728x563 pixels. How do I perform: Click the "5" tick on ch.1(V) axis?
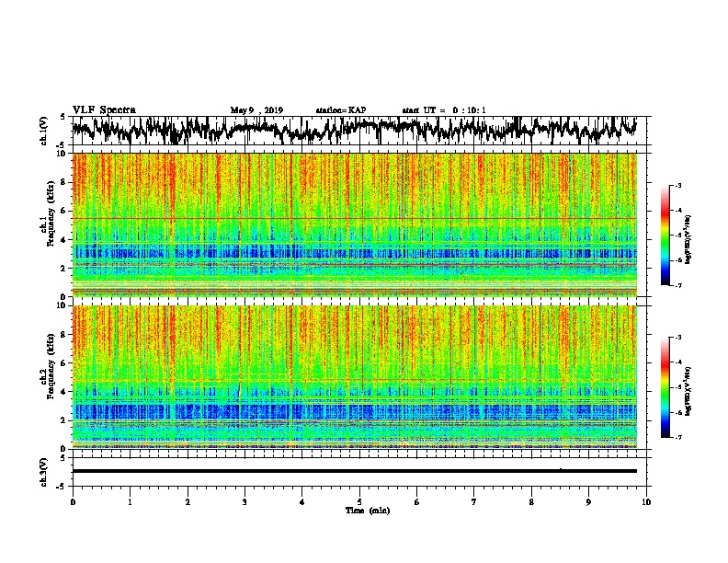click(x=63, y=117)
